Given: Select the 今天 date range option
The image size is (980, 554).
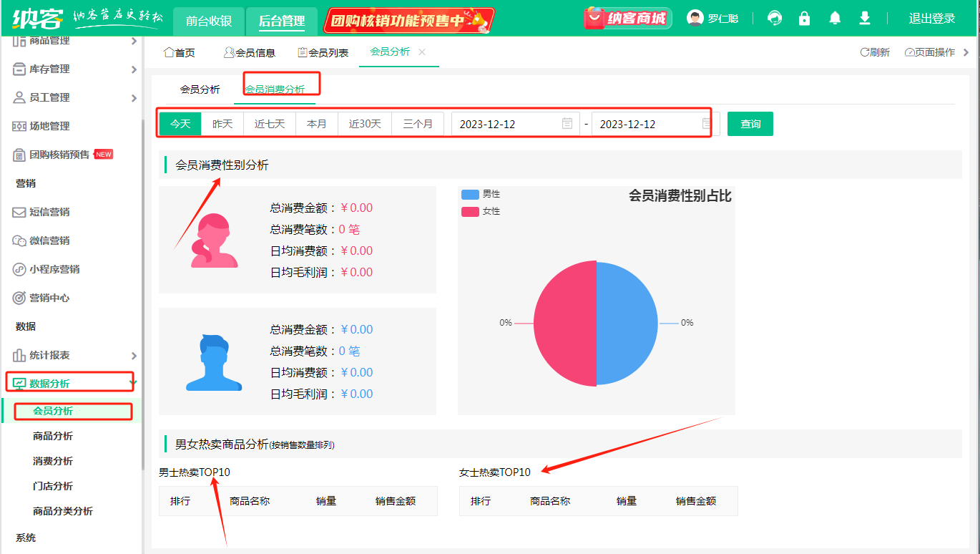Looking at the screenshot, I should [x=180, y=124].
